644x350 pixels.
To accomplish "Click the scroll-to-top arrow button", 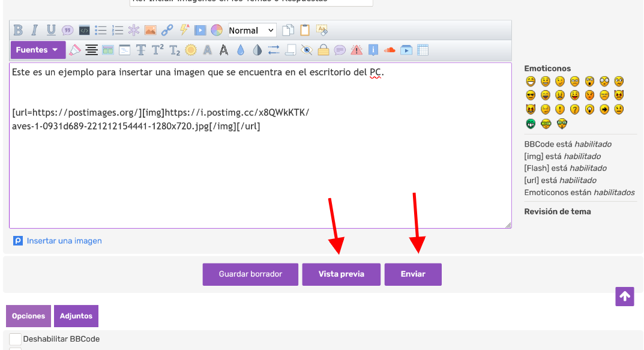I will click(625, 296).
